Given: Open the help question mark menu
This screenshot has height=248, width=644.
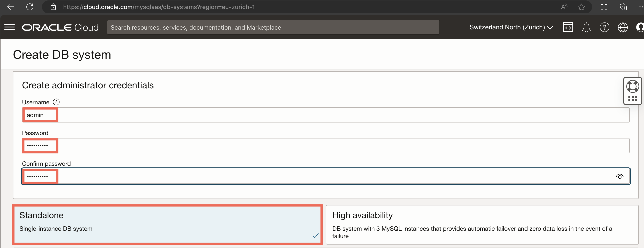Looking at the screenshot, I should [x=604, y=27].
